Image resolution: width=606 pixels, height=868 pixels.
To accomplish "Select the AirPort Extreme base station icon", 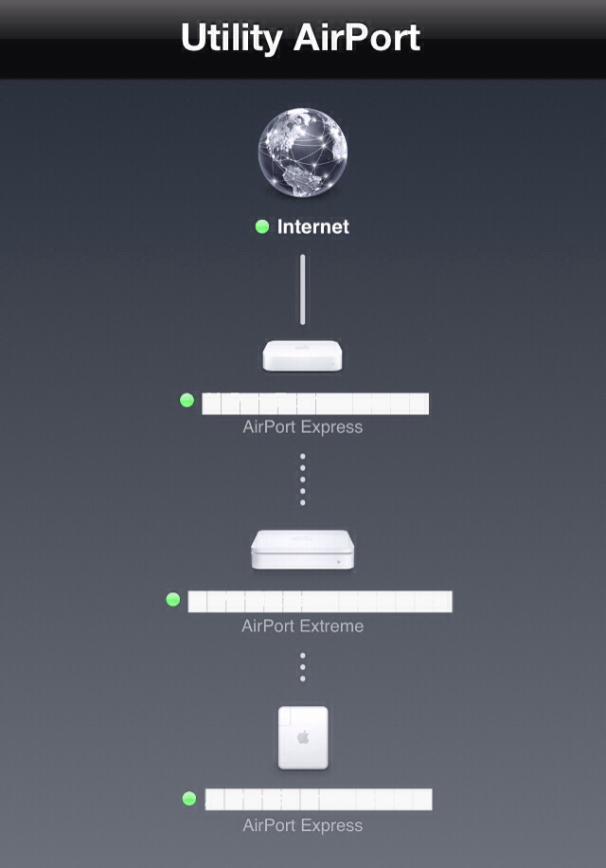I will point(302,550).
